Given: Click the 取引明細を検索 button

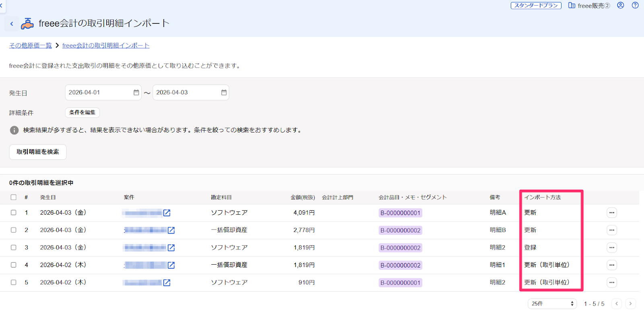Looking at the screenshot, I should (38, 152).
